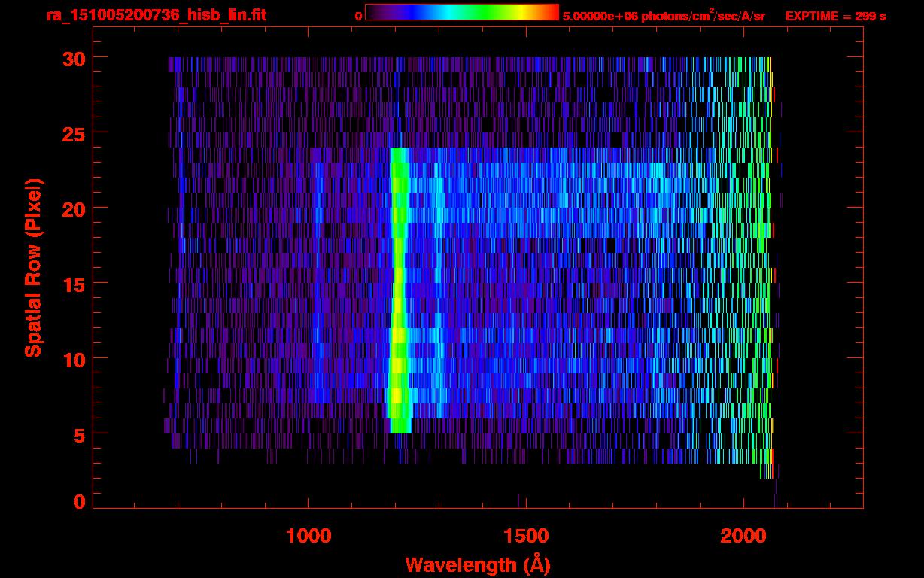
Task: Click the rainbow color scale bar
Action: [461, 13]
